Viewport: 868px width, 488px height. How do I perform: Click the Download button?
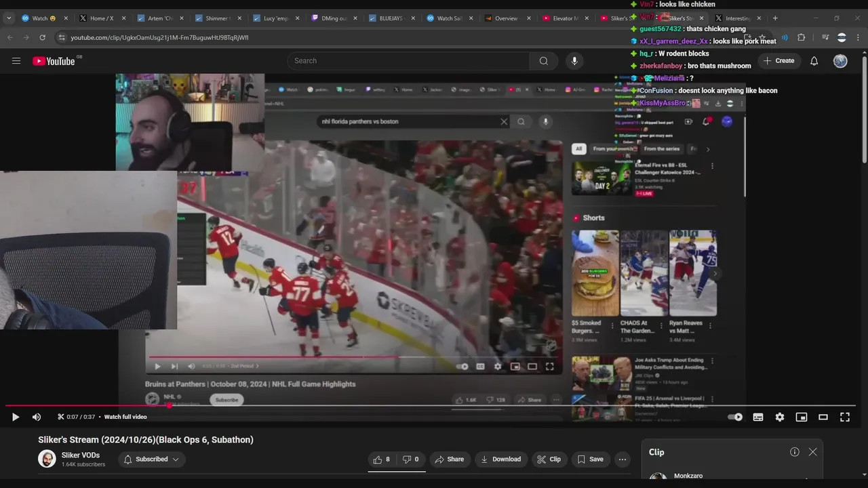500,460
